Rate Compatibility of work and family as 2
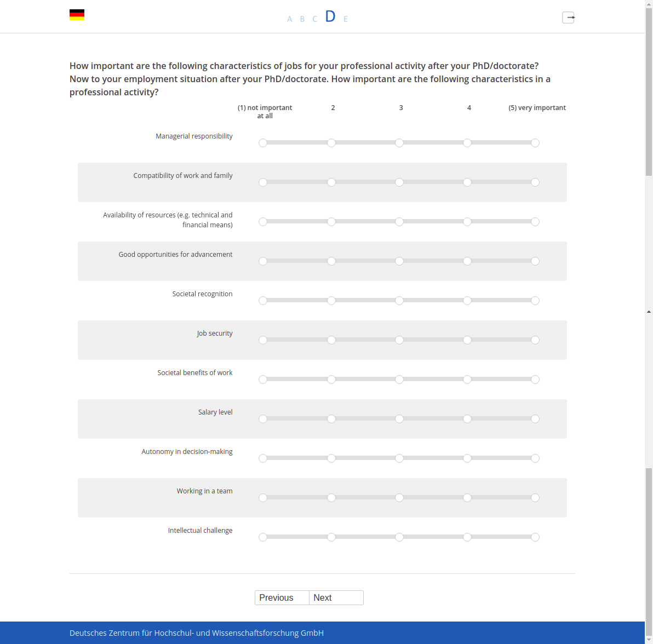Viewport: 653px width, 644px height. (331, 182)
